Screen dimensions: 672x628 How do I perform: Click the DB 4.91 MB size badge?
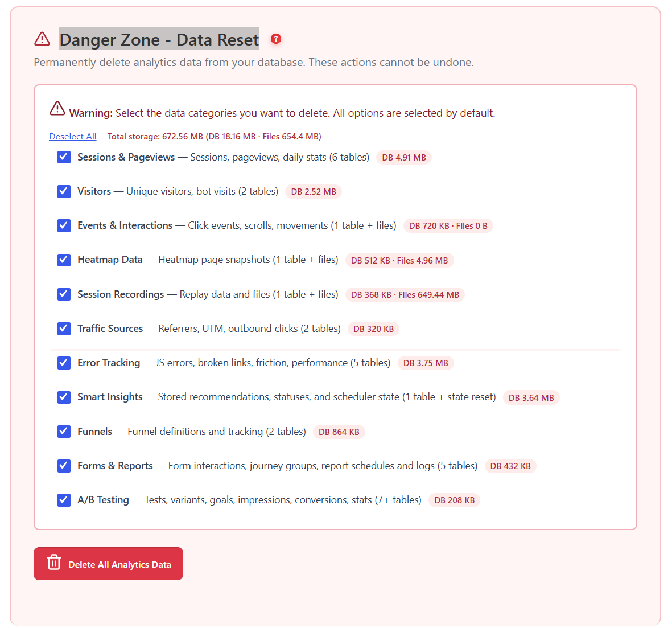[404, 158]
